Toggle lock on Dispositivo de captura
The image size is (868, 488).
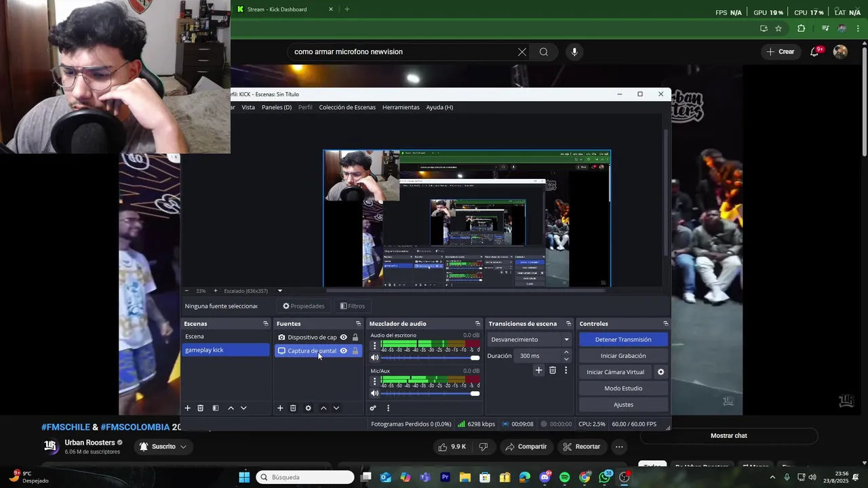pos(355,337)
